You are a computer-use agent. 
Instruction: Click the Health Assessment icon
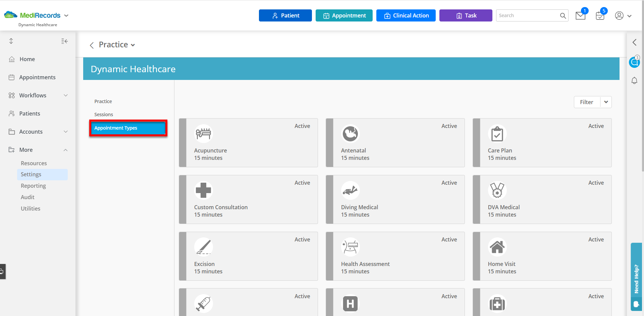[x=350, y=247]
